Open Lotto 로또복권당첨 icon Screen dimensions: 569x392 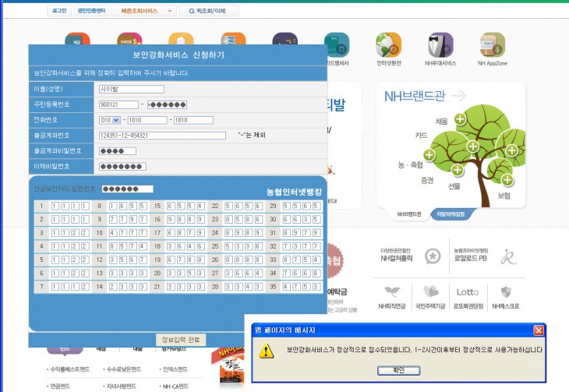pos(468,292)
